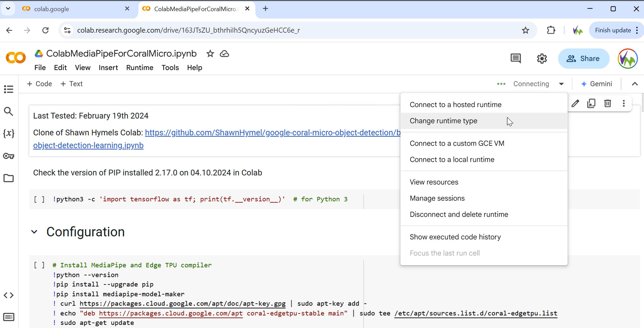Edit the cell with the pencil icon

click(x=575, y=103)
